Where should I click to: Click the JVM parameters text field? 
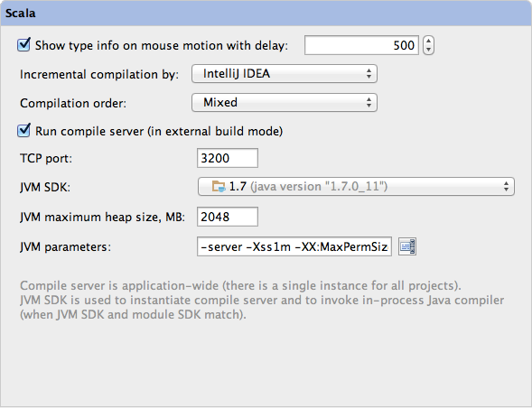pos(294,246)
